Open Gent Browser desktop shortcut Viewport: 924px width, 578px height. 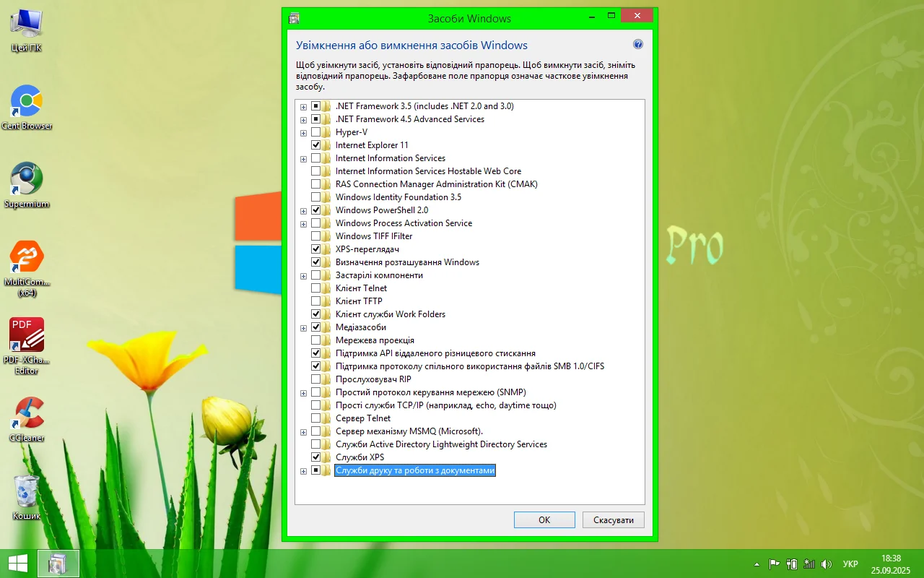pyautogui.click(x=27, y=103)
